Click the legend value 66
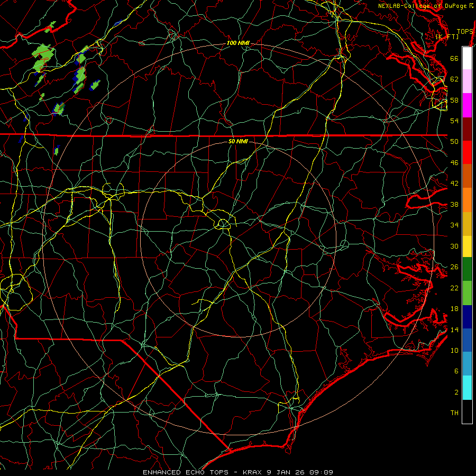476x476 pixels. tap(454, 58)
